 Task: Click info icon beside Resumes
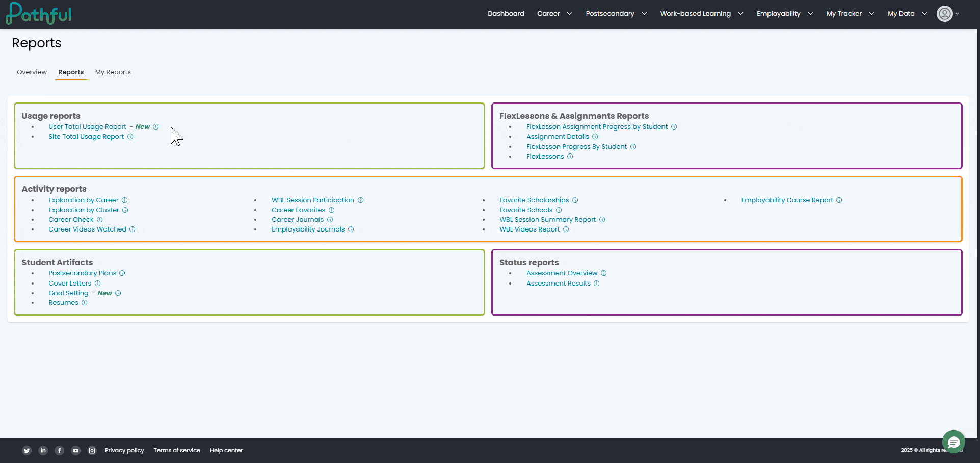(85, 303)
